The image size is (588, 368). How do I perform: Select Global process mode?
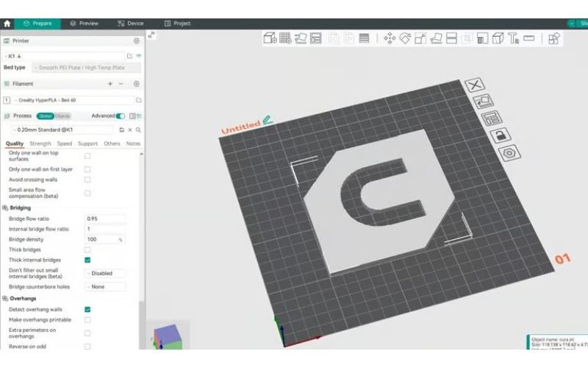46,116
